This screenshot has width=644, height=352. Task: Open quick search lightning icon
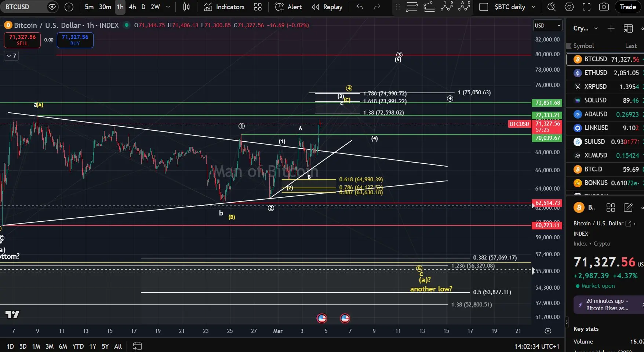click(551, 7)
